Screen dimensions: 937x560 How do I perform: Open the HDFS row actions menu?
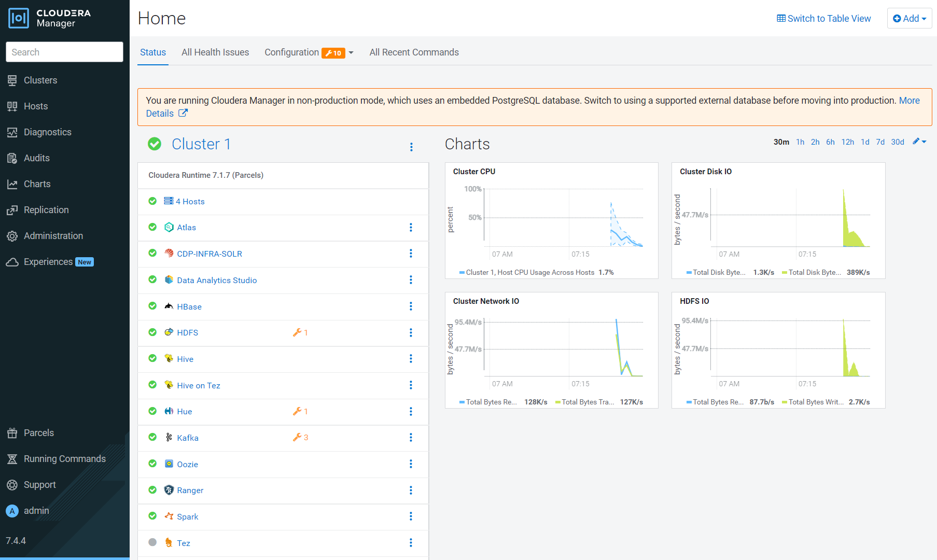tap(411, 332)
